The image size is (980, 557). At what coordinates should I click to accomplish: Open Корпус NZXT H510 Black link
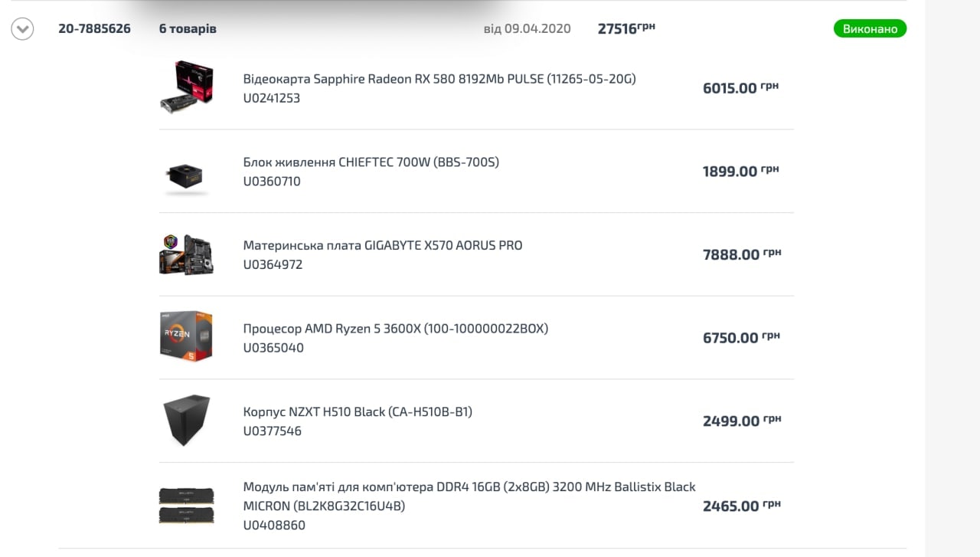358,412
